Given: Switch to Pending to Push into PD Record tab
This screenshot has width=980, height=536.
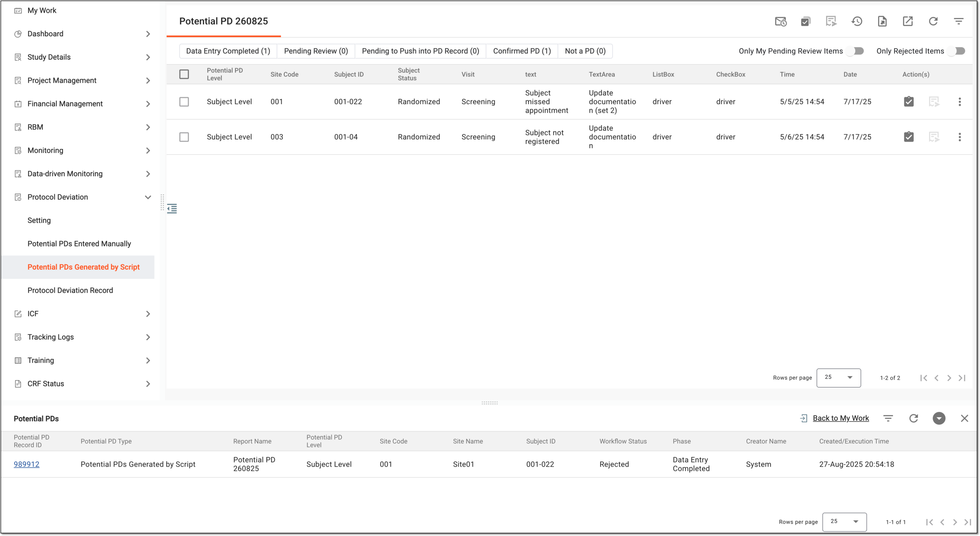Looking at the screenshot, I should pyautogui.click(x=421, y=51).
